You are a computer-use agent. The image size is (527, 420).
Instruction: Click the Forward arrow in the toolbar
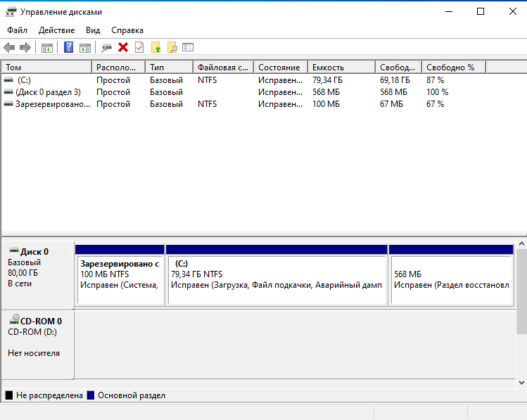pyautogui.click(x=25, y=47)
